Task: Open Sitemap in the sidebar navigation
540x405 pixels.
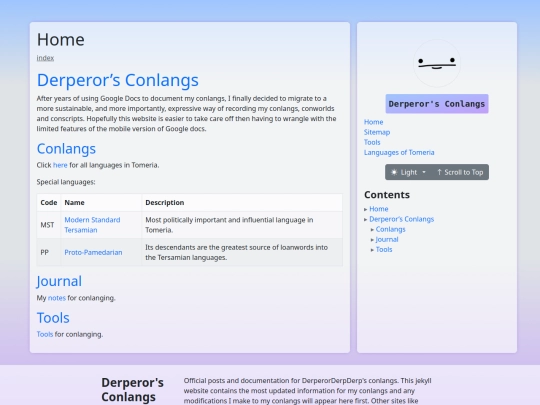Action: [377, 132]
